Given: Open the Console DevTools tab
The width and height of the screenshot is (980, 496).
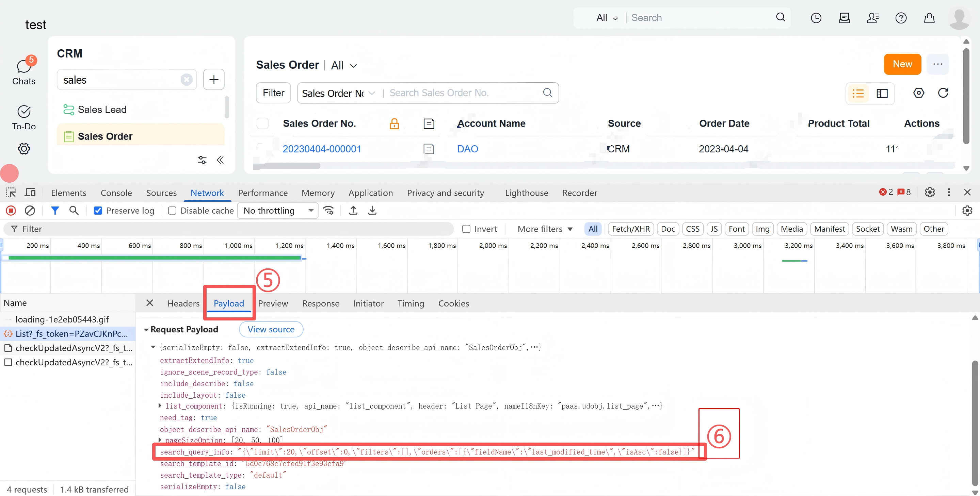Looking at the screenshot, I should 116,193.
